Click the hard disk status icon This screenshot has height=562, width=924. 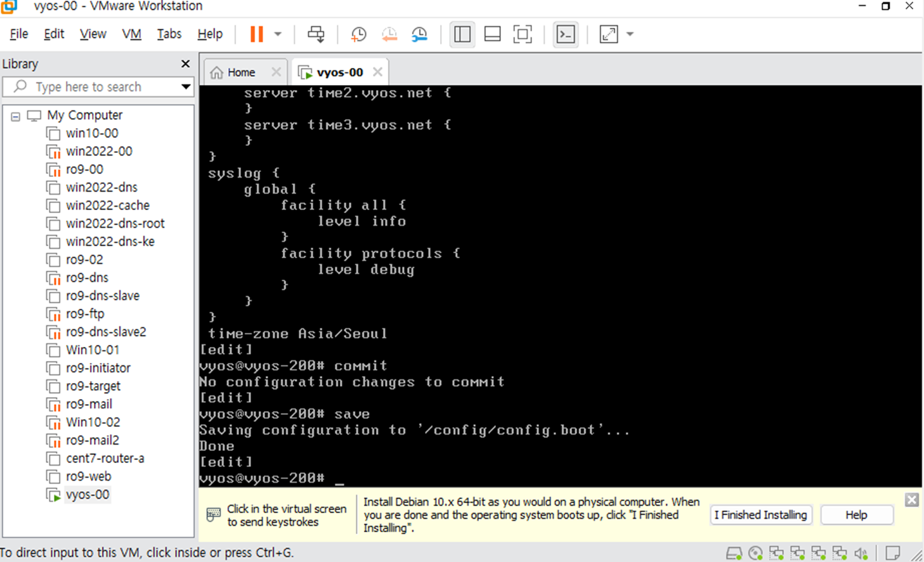click(734, 553)
